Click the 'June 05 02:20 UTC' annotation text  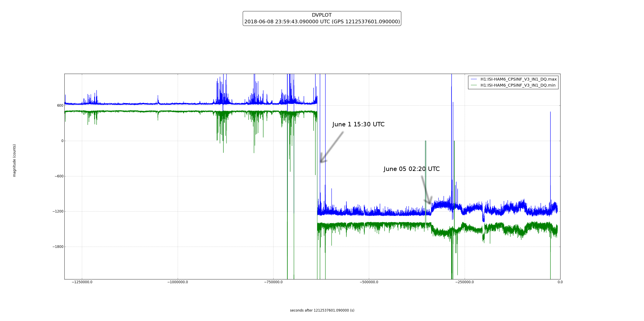412,169
